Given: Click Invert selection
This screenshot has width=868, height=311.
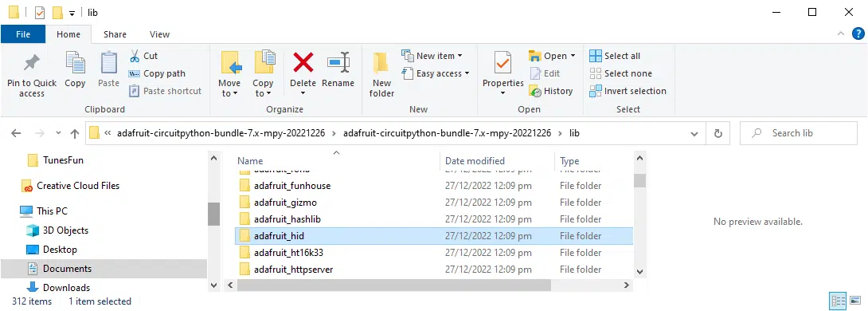Looking at the screenshot, I should coord(628,91).
